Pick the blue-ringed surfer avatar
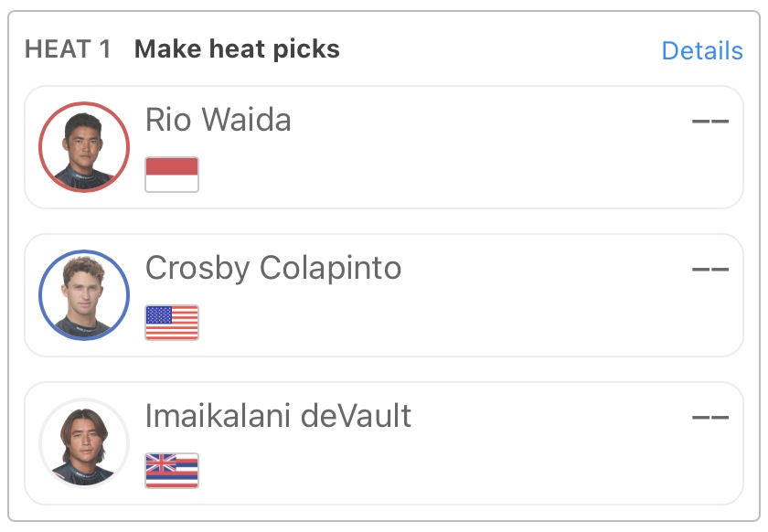The height and width of the screenshot is (532, 768). tap(84, 295)
